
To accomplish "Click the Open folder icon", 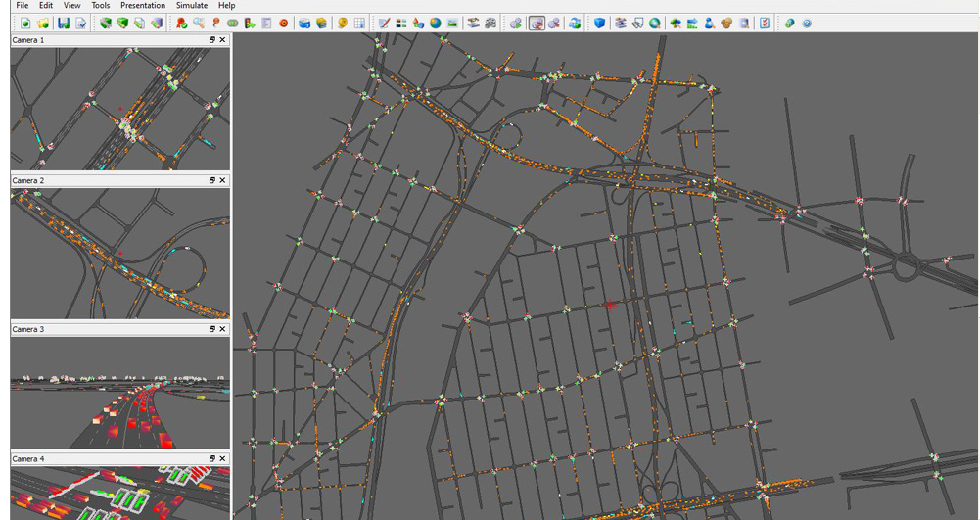I will click(x=43, y=24).
